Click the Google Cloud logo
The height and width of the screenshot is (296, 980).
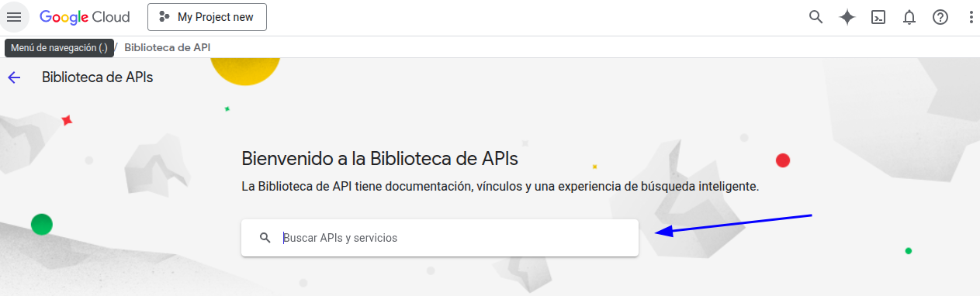[x=85, y=17]
